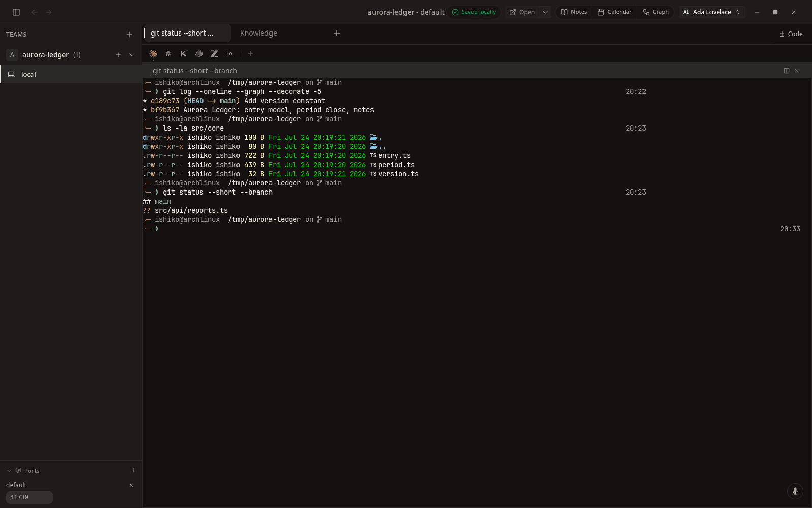Select the local workspace row

tap(71, 74)
